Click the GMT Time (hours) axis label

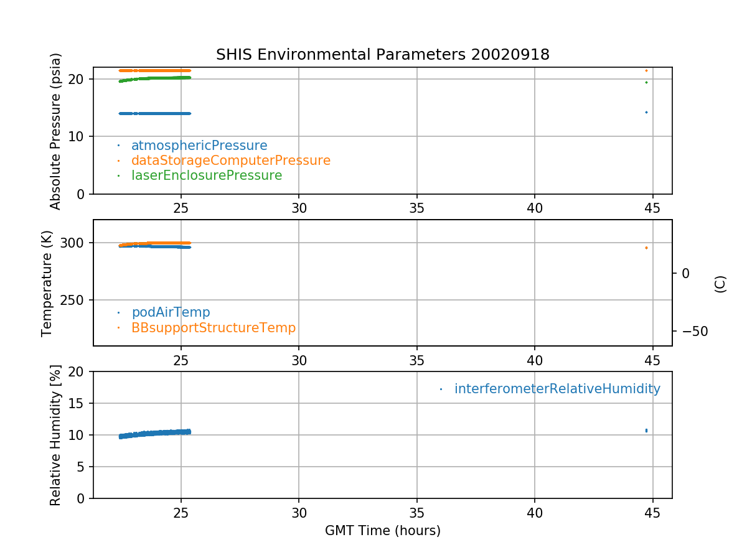click(382, 531)
